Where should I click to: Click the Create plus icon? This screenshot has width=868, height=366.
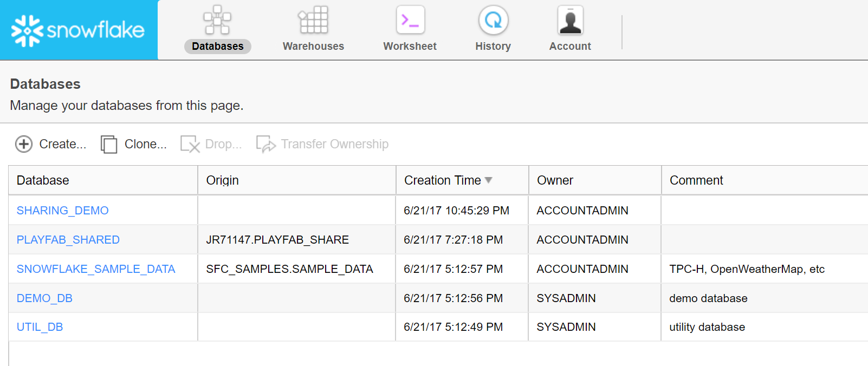tap(24, 144)
